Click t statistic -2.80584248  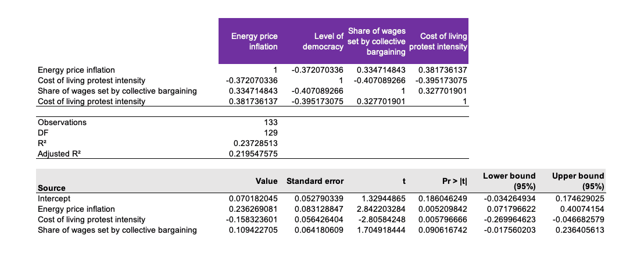pos(382,220)
